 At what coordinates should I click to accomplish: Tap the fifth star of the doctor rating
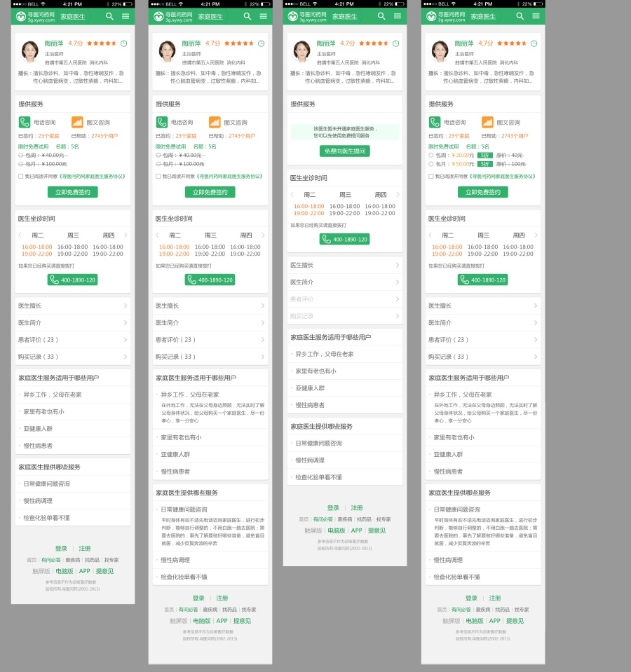(x=525, y=43)
